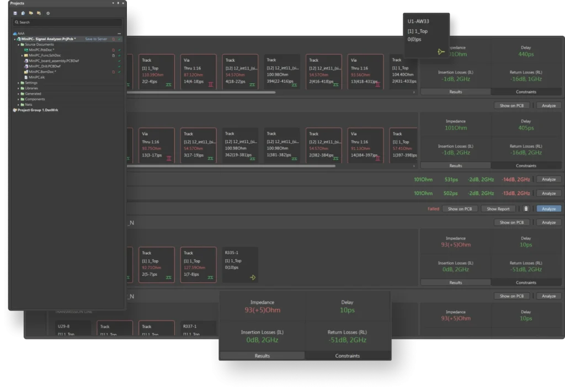Expand the Nets folder in project tree

[19, 104]
